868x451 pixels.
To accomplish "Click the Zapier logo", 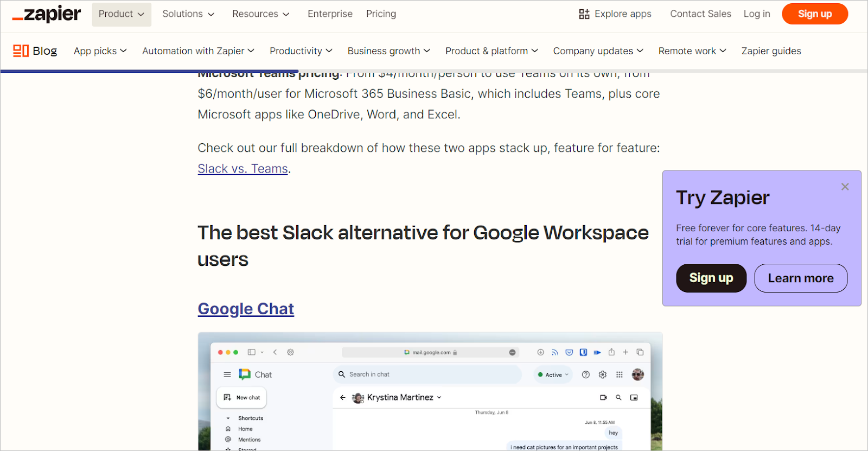I will pyautogui.click(x=47, y=14).
